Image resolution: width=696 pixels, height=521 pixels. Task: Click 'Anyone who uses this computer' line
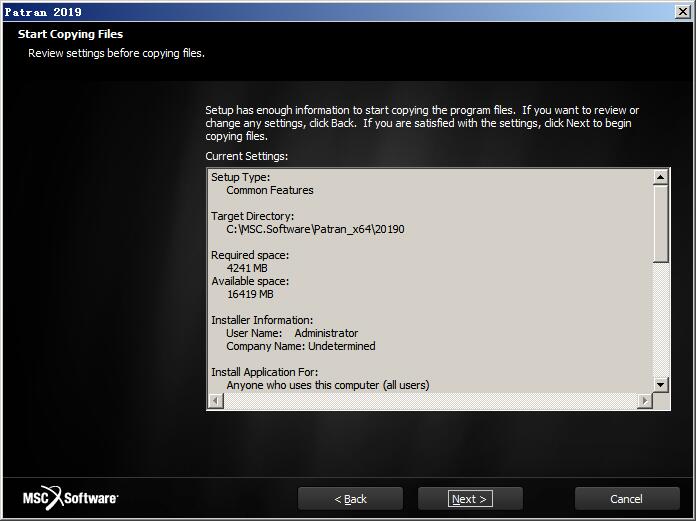[x=328, y=385]
